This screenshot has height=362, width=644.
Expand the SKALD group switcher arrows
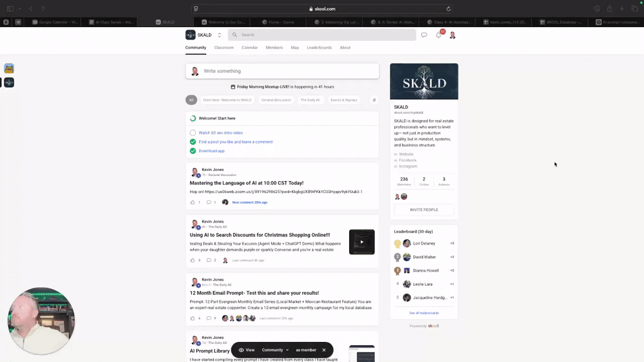219,35
